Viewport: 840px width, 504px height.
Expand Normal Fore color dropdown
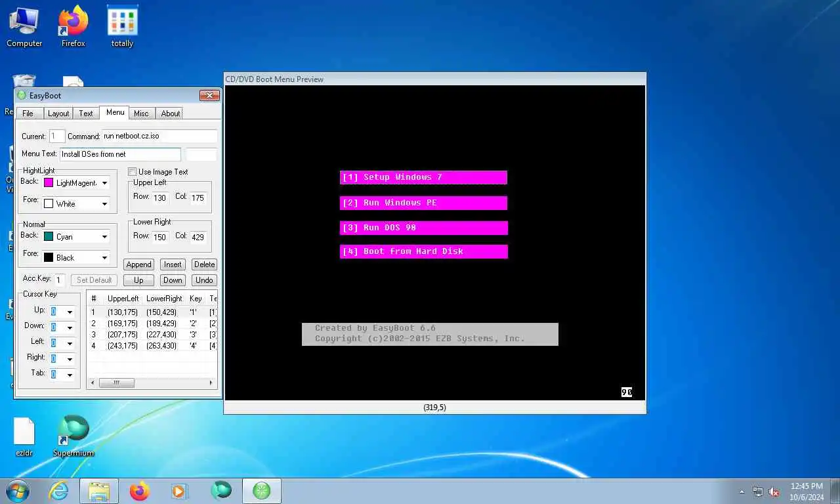pyautogui.click(x=104, y=258)
